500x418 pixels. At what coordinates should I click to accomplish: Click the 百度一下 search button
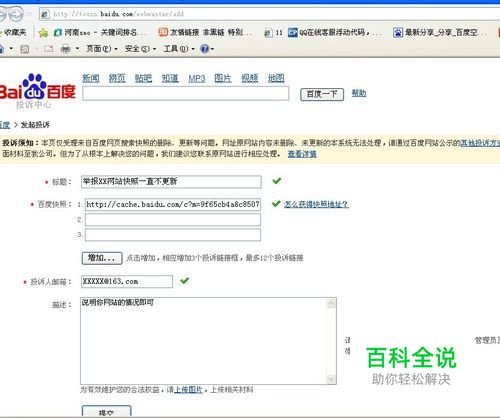coord(322,94)
